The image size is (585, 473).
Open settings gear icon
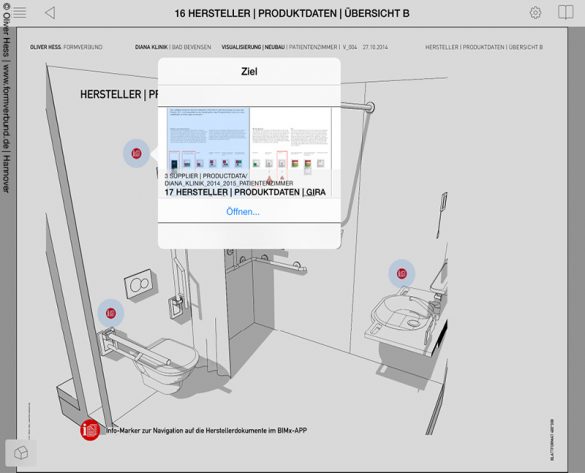click(535, 13)
